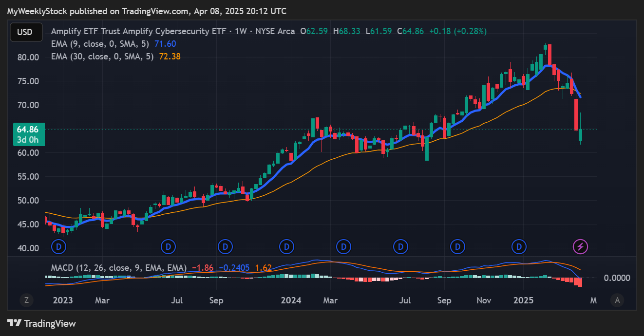The image size is (644, 336).
Task: Open the TradingView logo link
Action: click(42, 323)
